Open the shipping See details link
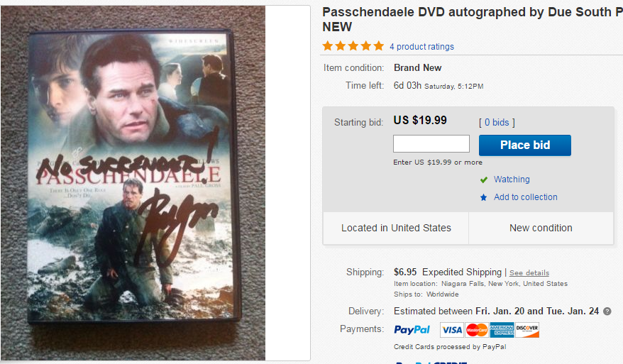 [x=529, y=273]
